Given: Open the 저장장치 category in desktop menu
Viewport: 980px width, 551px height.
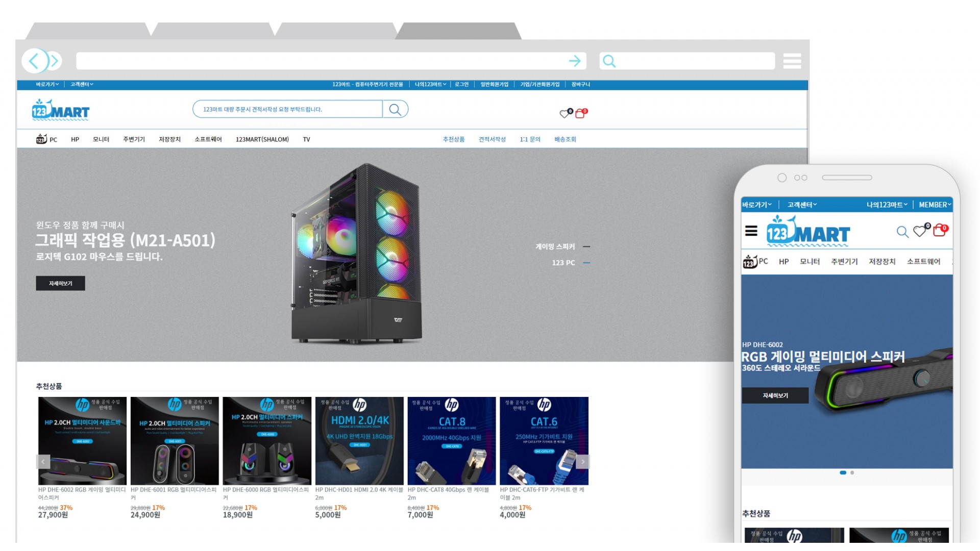Looking at the screenshot, I should pos(169,139).
